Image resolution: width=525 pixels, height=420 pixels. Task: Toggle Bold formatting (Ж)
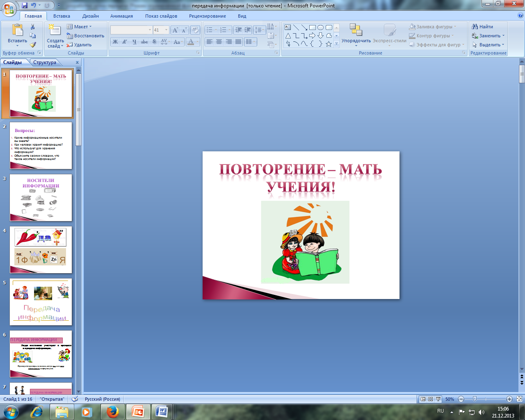(115, 42)
